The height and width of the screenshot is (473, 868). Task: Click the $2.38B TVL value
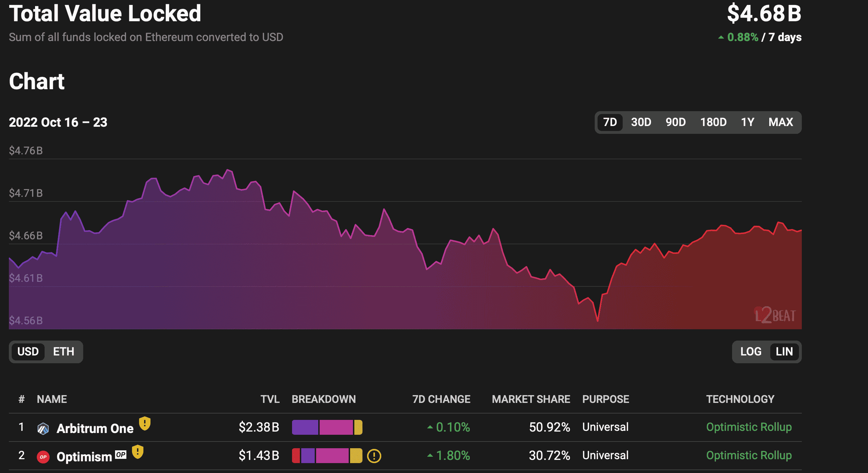click(259, 427)
